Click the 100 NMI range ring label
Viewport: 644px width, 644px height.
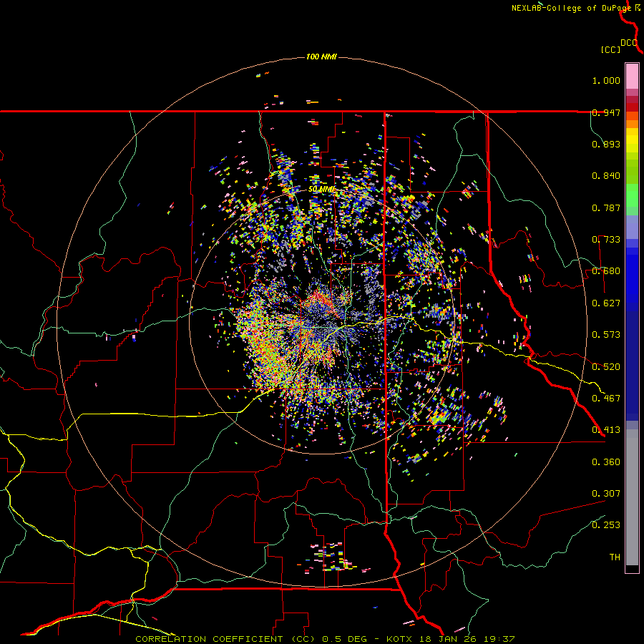pyautogui.click(x=321, y=57)
